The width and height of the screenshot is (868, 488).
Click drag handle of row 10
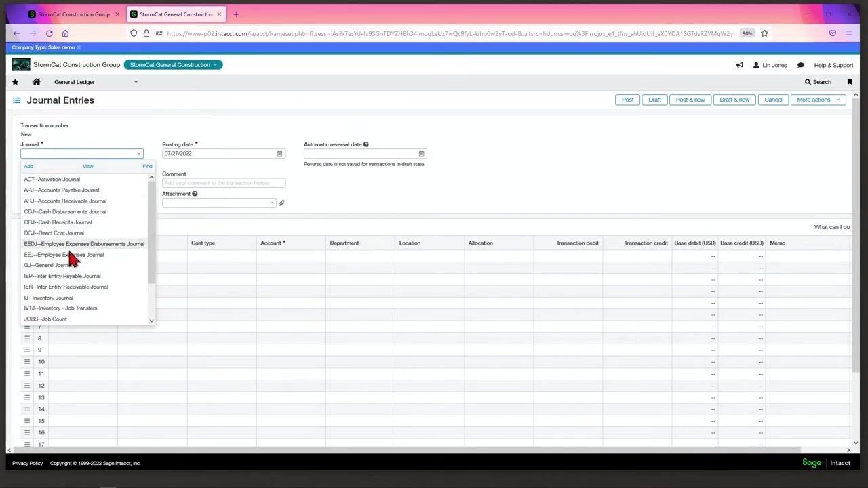pos(27,362)
